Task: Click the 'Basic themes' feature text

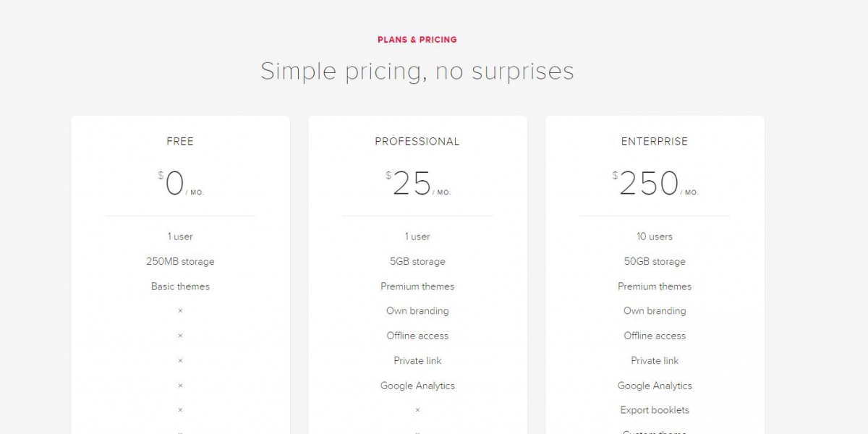Action: point(180,286)
